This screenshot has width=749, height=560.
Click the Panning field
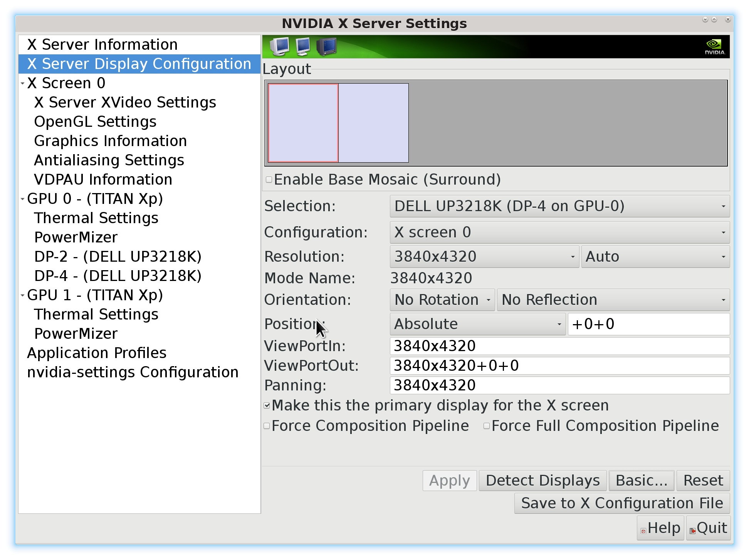(560, 385)
